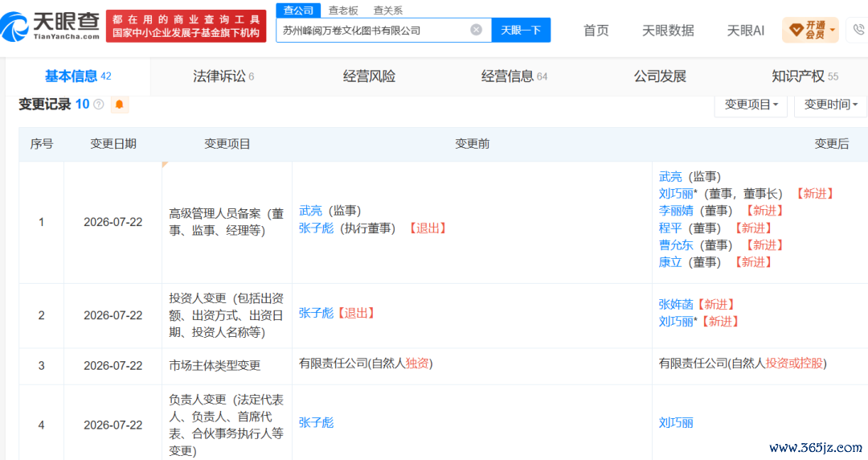Viewport: 868px width, 460px height.
Task: Open 李丽婧 (董事) link
Action: (676, 211)
